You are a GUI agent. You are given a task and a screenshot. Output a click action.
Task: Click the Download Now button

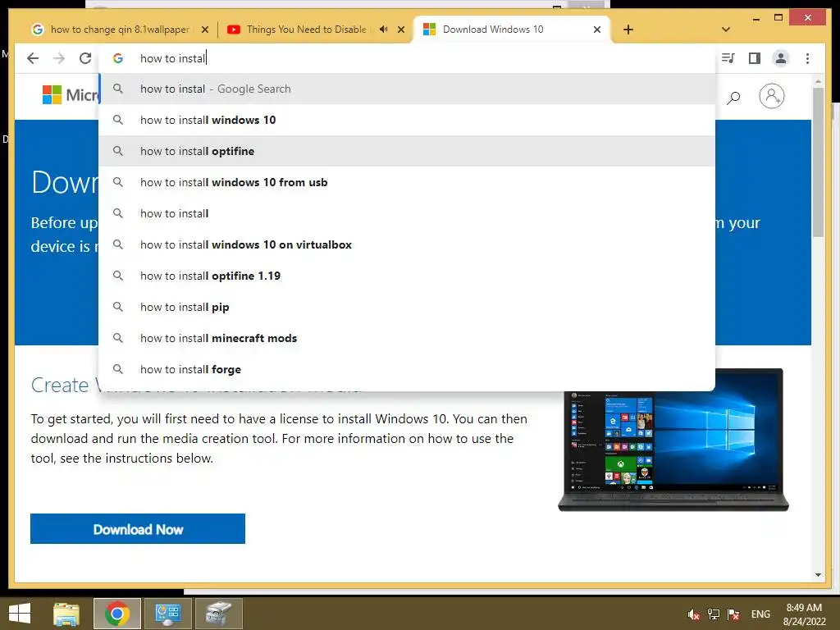[x=138, y=529]
